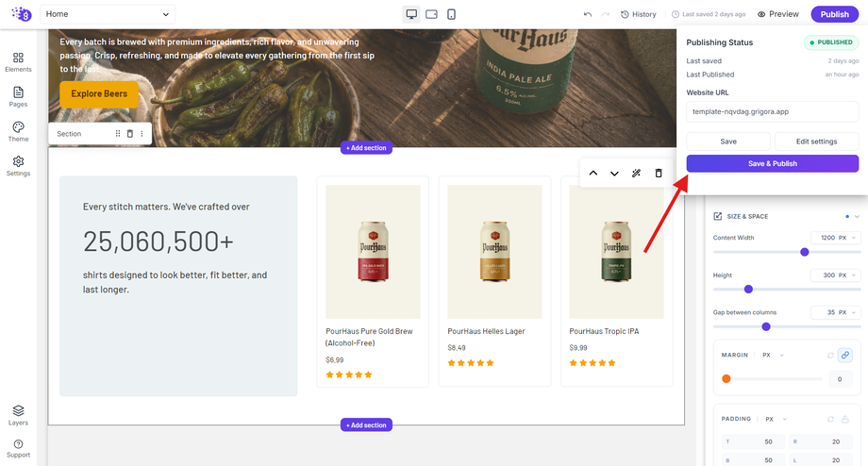868x466 pixels.
Task: Reset the Padding values
Action: pos(830,420)
